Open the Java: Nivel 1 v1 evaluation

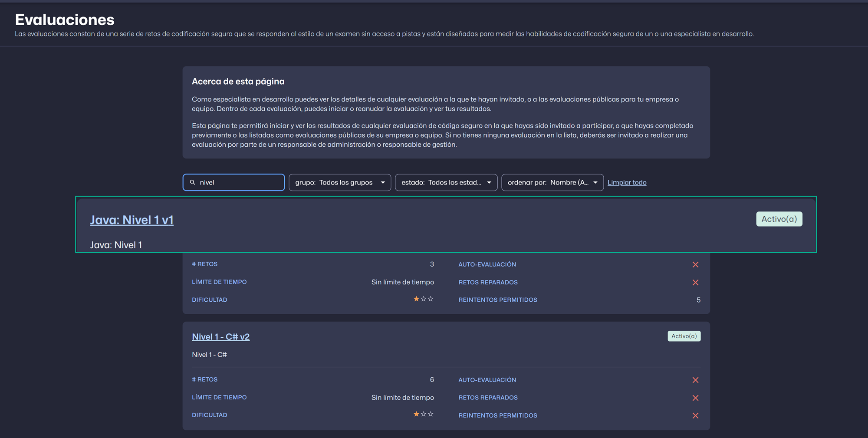[x=132, y=220]
